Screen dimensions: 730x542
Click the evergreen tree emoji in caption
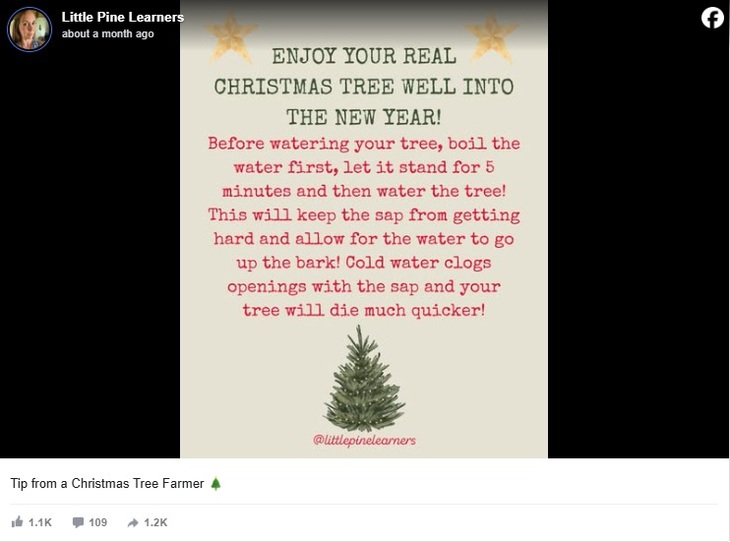click(216, 483)
